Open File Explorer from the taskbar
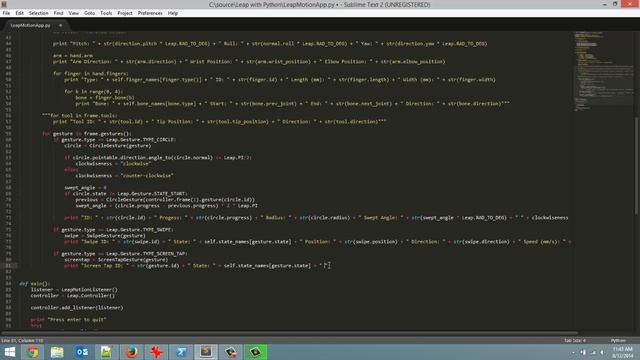The image size is (640, 360). click(x=57, y=352)
